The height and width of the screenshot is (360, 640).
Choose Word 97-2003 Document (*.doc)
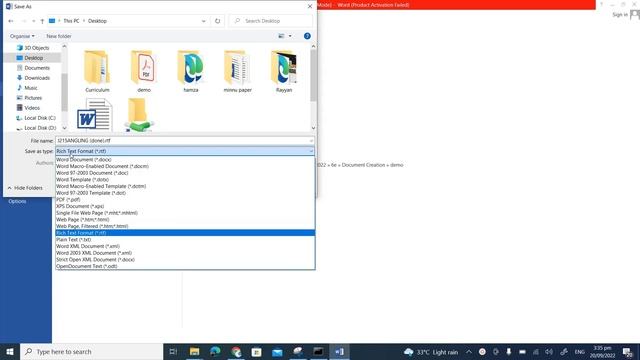tap(185, 173)
